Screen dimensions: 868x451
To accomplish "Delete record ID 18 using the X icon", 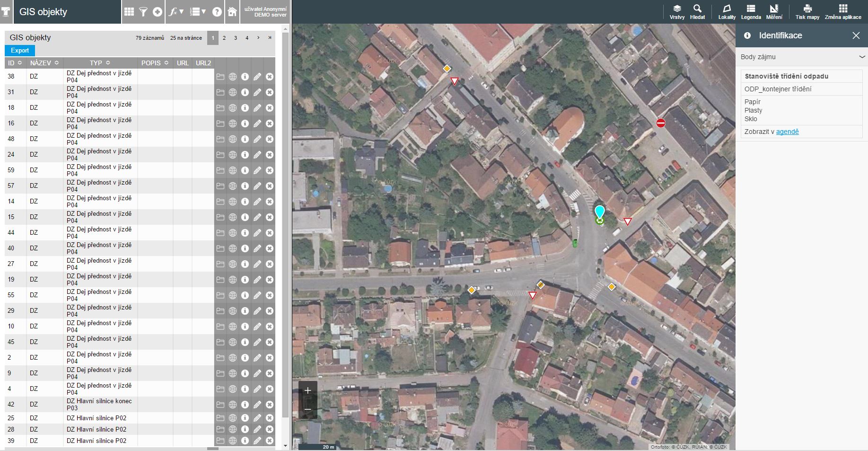I will point(270,108).
